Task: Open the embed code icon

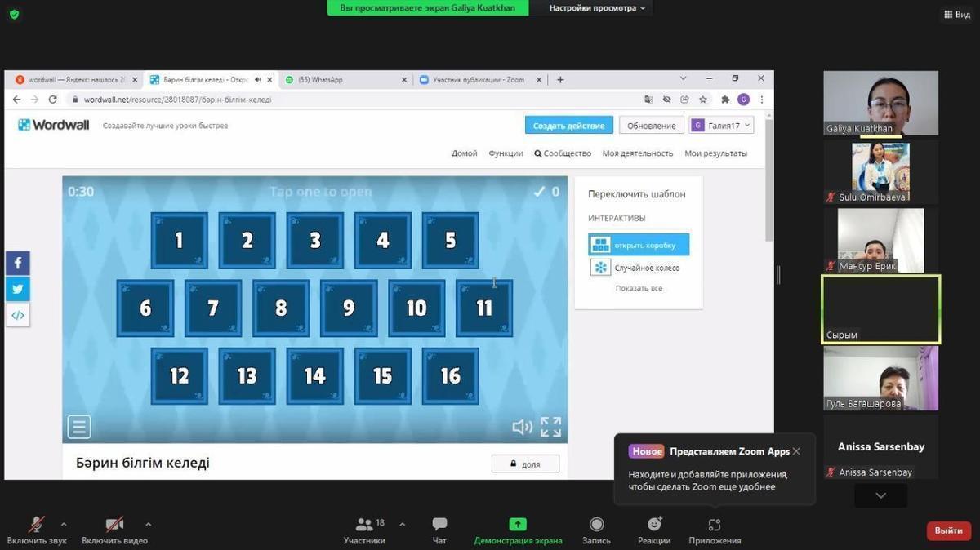Action: coord(18,315)
